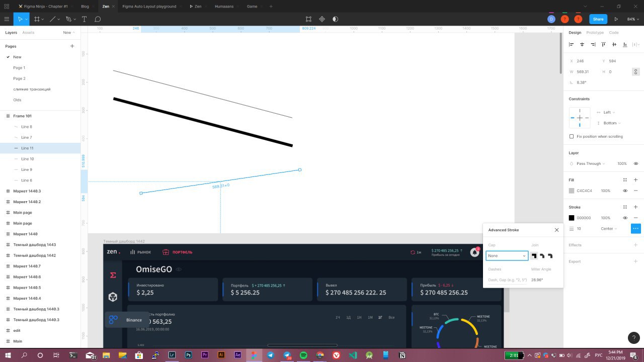Screen dimensions: 644x362
Task: Open shape tools dropdown arrow
Action: [x=59, y=19]
